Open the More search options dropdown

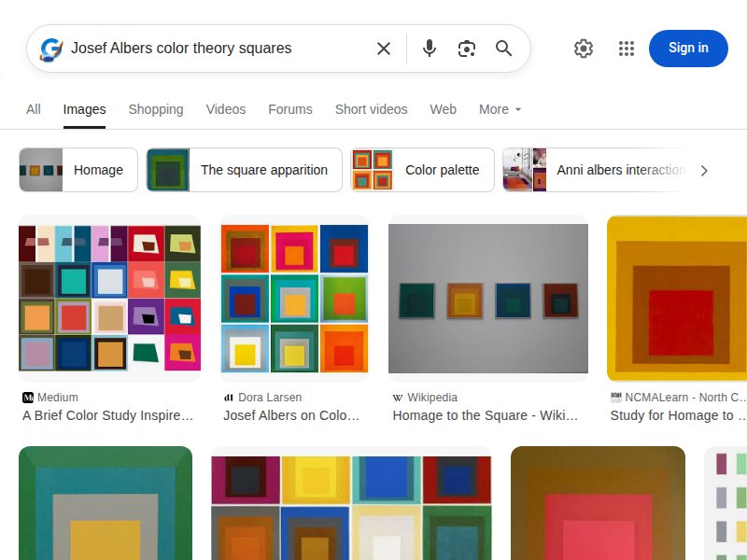pos(500,109)
